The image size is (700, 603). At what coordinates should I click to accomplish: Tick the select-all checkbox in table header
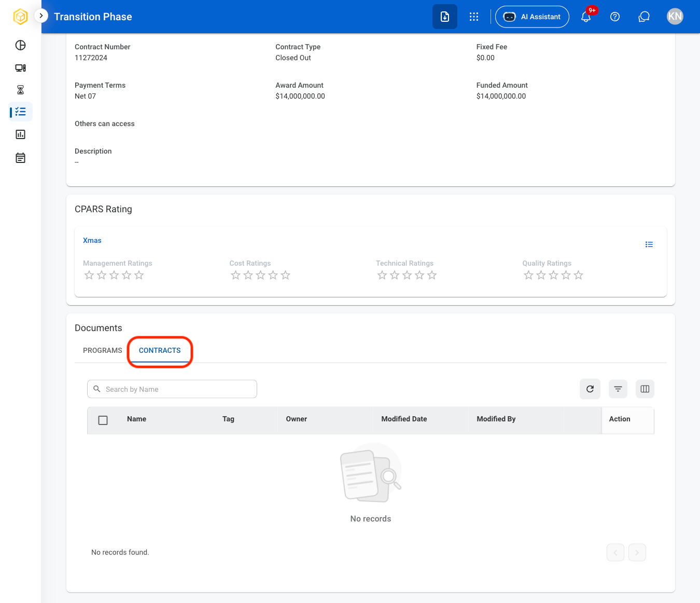(103, 420)
